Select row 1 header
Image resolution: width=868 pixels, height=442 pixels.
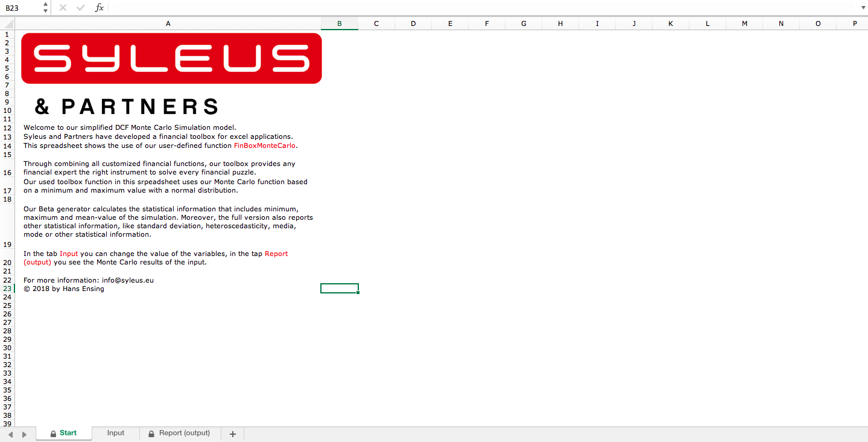click(7, 34)
